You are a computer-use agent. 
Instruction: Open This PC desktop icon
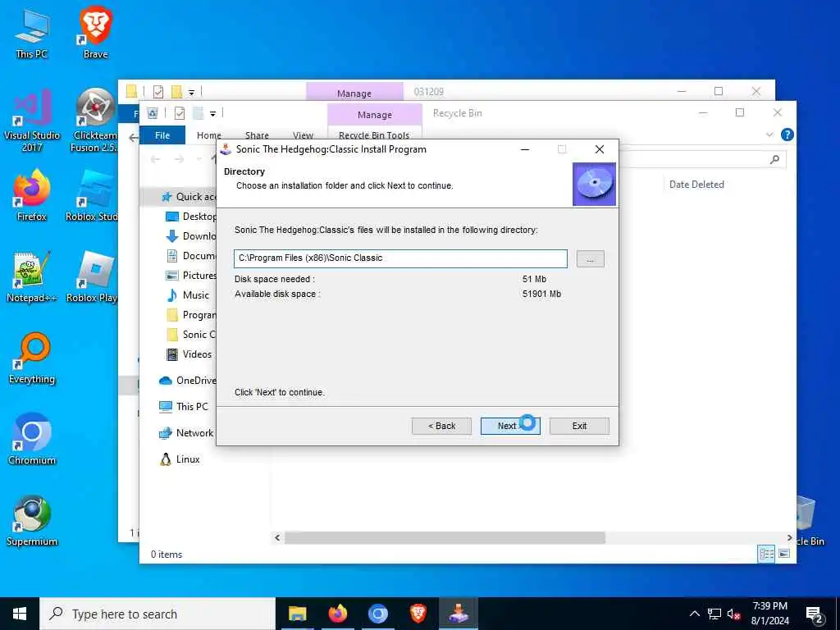coord(32,33)
